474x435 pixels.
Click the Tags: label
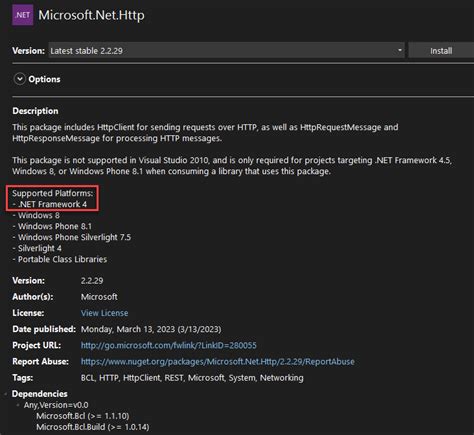click(x=23, y=378)
